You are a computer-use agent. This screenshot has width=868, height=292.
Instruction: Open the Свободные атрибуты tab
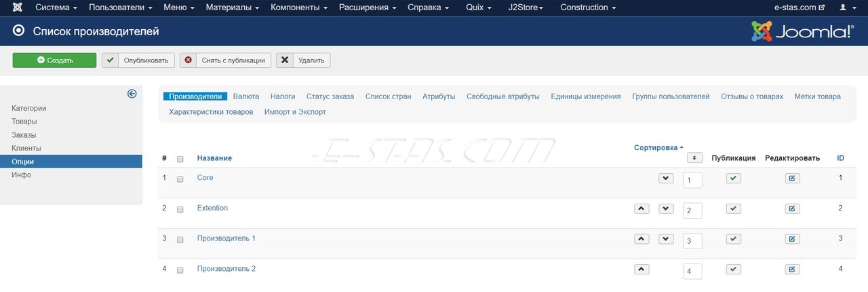tap(503, 96)
